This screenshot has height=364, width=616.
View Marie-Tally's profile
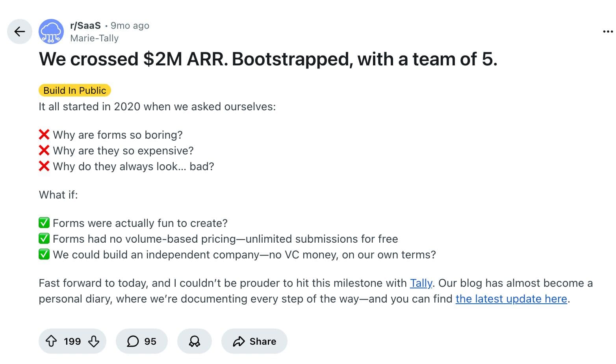point(95,38)
